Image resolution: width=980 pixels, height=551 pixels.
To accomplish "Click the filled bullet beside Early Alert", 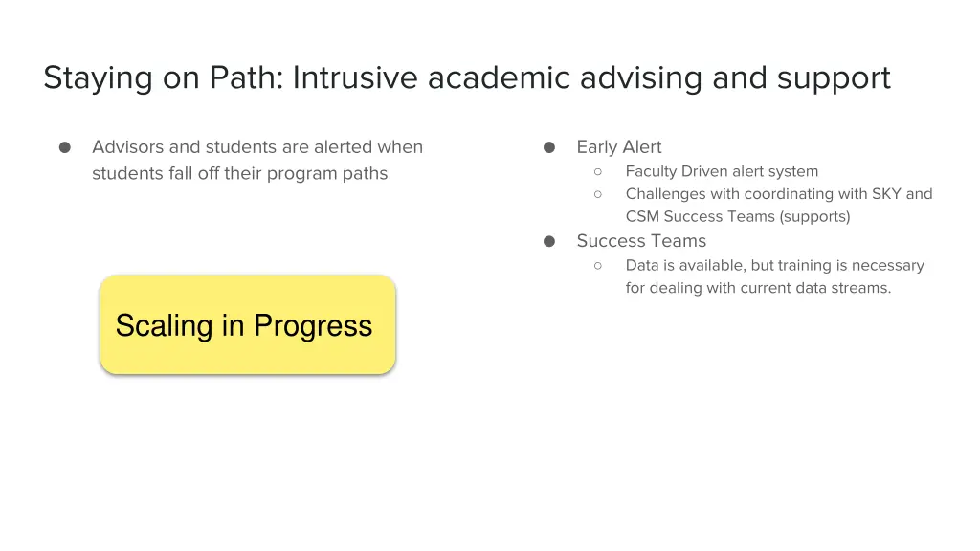I will pyautogui.click(x=549, y=147).
